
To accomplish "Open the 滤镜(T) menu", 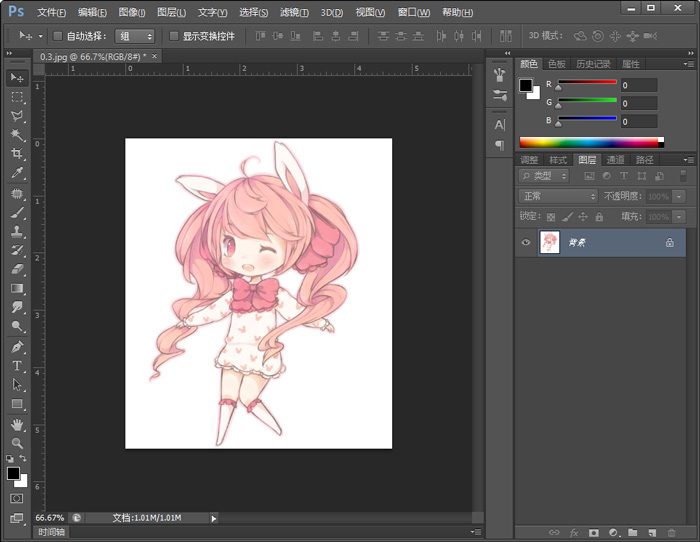I will (294, 12).
